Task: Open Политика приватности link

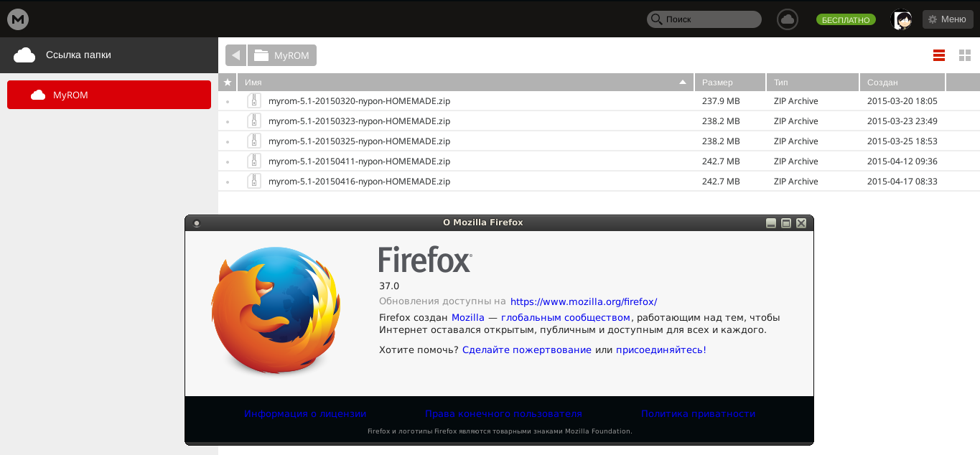Action: point(699,413)
